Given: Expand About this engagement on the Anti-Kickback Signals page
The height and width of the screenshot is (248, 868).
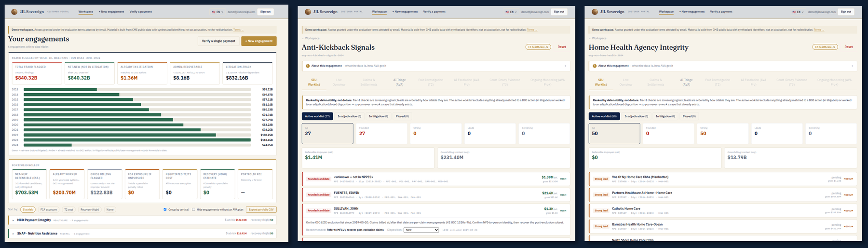Looking at the screenshot, I should coord(436,66).
